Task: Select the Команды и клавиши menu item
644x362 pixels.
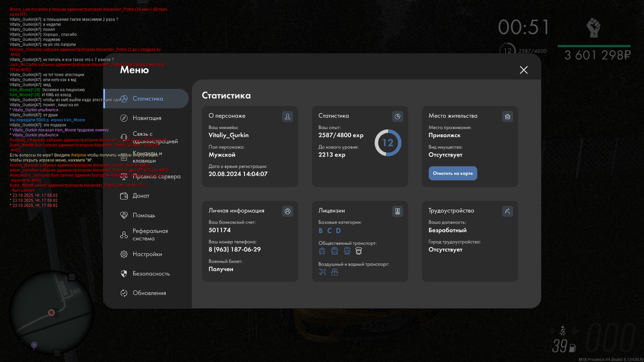Action: [x=146, y=157]
